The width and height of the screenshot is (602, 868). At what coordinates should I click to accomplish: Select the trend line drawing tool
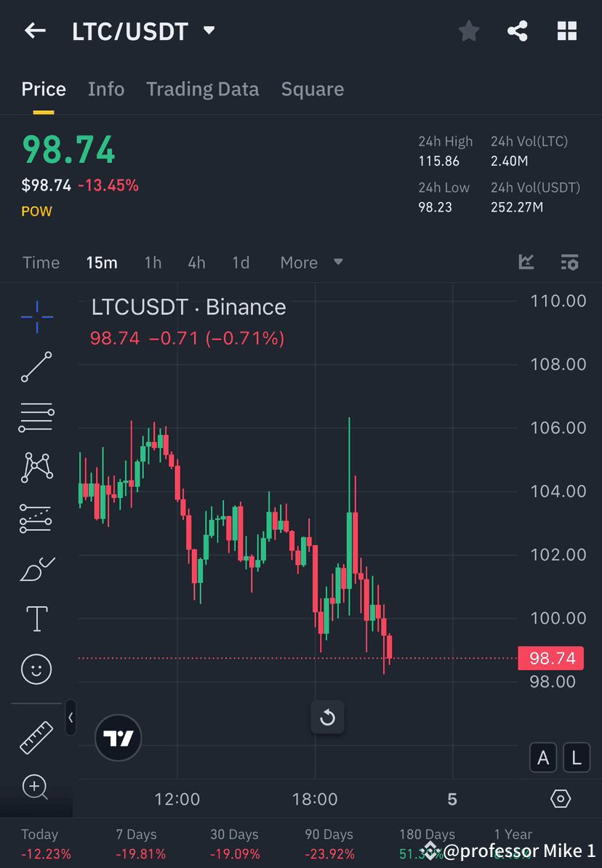pyautogui.click(x=36, y=367)
